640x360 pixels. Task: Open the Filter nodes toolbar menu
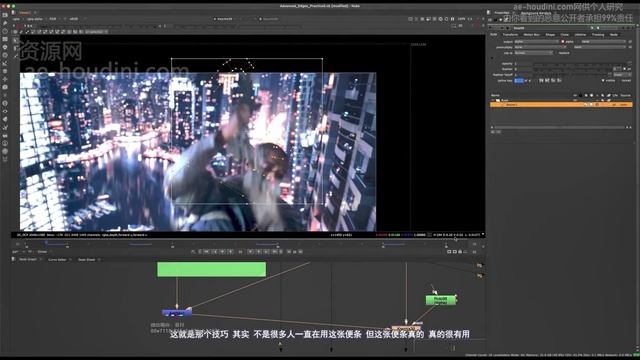(x=5, y=55)
